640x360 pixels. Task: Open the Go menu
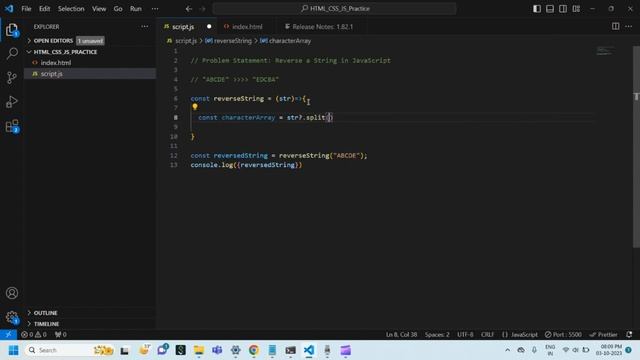118,9
